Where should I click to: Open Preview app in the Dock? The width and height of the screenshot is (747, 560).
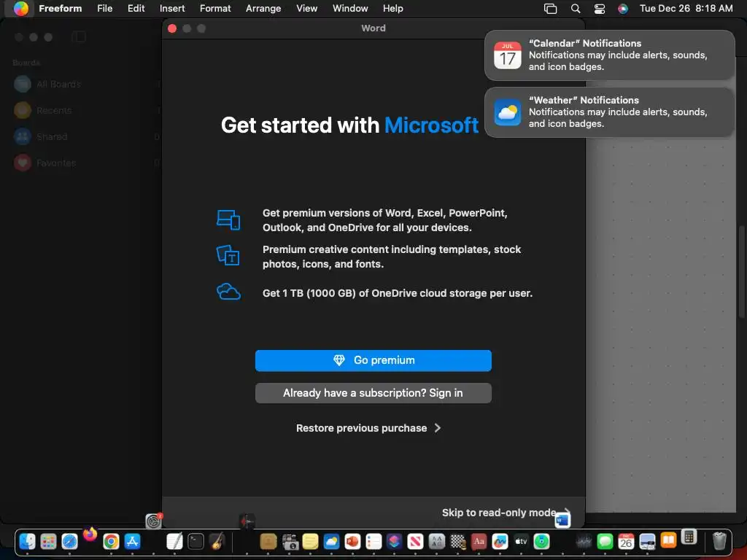tap(647, 542)
